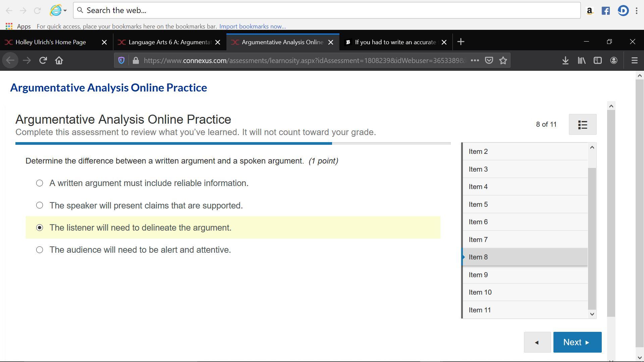
Task: Open the Amazon shortcut icon
Action: tap(589, 11)
